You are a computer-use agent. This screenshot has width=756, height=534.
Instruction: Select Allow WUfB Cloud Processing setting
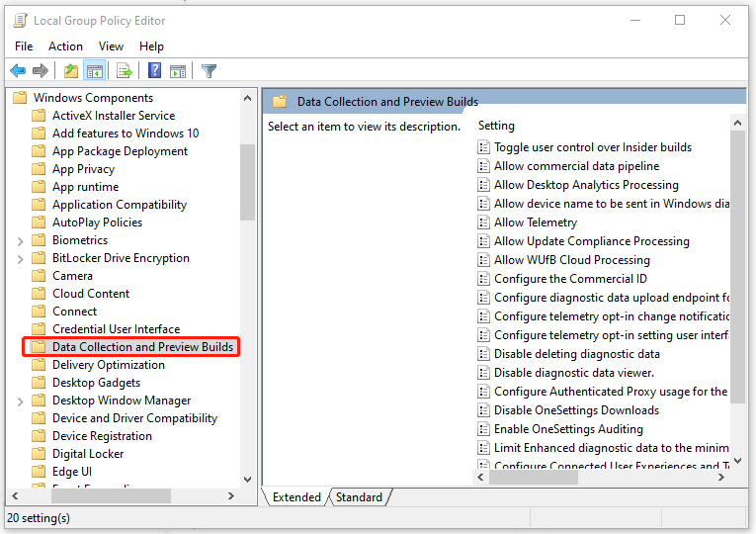[572, 260]
